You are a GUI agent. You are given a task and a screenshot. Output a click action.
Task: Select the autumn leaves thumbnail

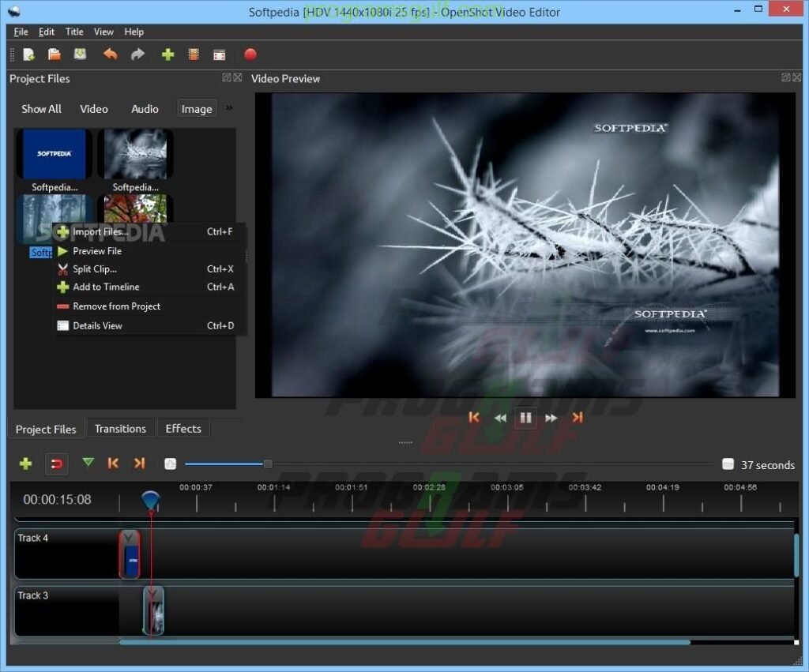coord(136,208)
